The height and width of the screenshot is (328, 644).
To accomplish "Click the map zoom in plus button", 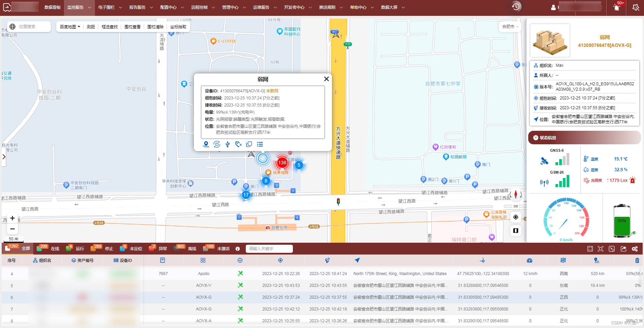I will pos(12,218).
